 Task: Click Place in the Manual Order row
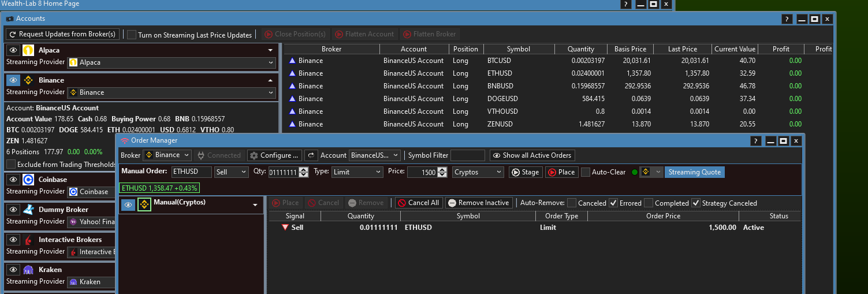(561, 172)
